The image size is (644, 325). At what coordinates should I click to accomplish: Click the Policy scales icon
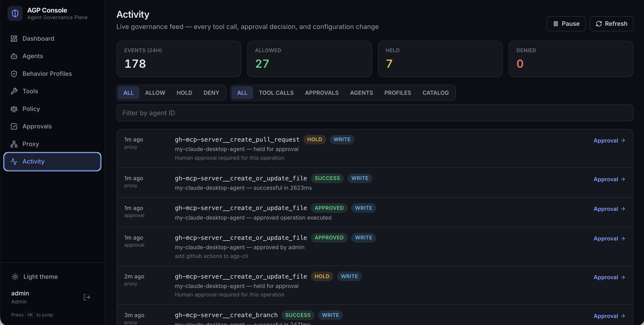tap(14, 109)
